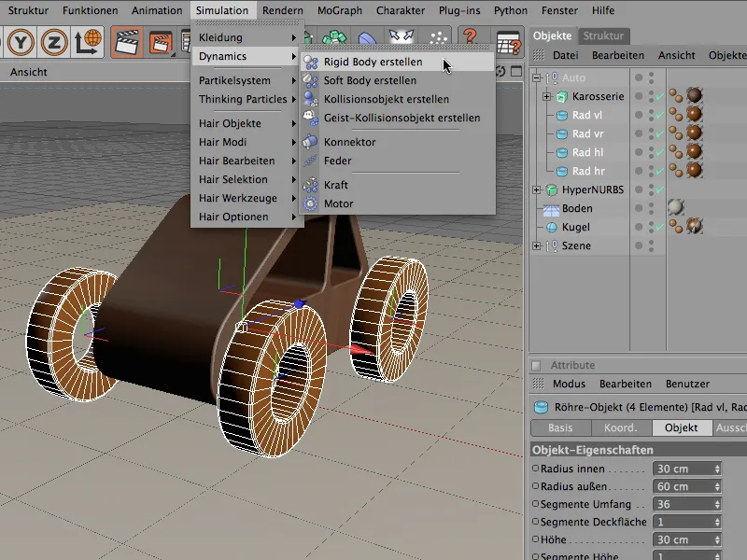This screenshot has height=560, width=747.
Task: Click the dynamics body tag on Rad vl
Action: 675,115
